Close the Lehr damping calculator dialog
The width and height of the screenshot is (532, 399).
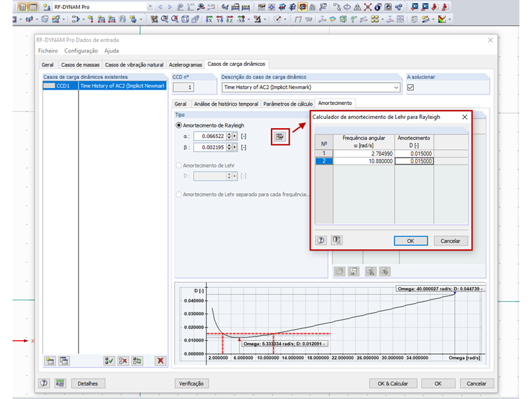(465, 117)
